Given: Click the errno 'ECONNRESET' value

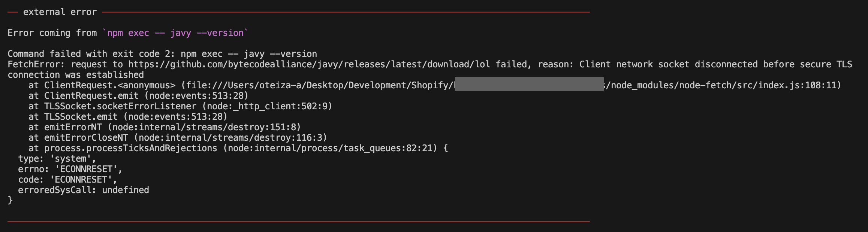Looking at the screenshot, I should pos(86,169).
